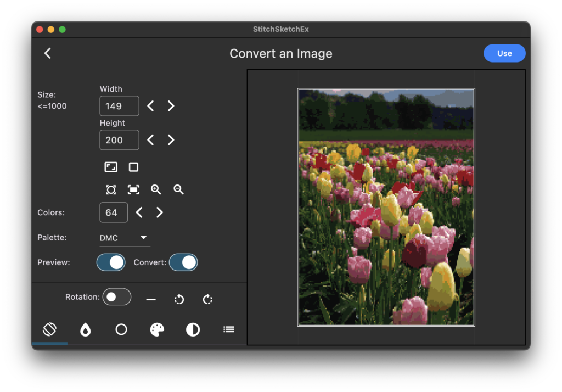
Task: Open the contrast half-circle tab
Action: click(193, 329)
